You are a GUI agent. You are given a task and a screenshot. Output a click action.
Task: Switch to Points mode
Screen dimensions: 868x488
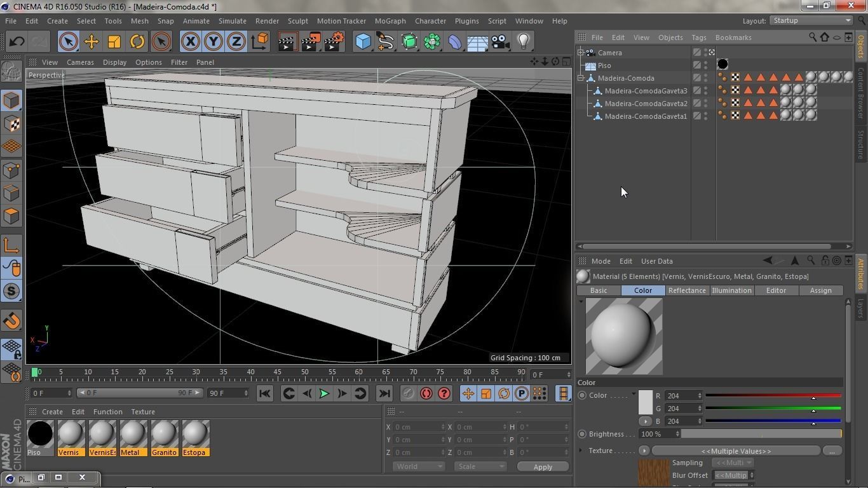point(11,170)
